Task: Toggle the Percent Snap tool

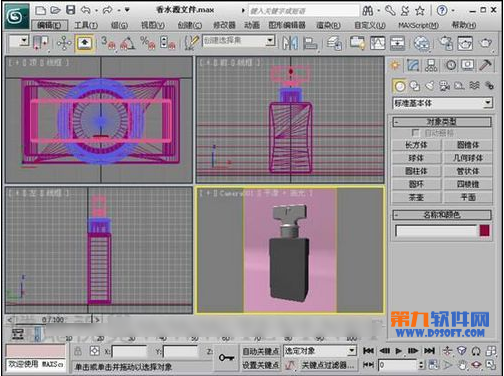Action: point(148,43)
